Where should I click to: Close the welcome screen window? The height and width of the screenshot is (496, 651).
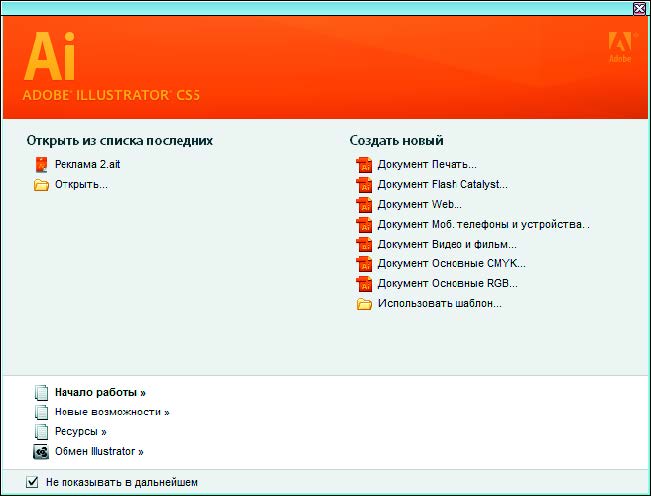640,8
